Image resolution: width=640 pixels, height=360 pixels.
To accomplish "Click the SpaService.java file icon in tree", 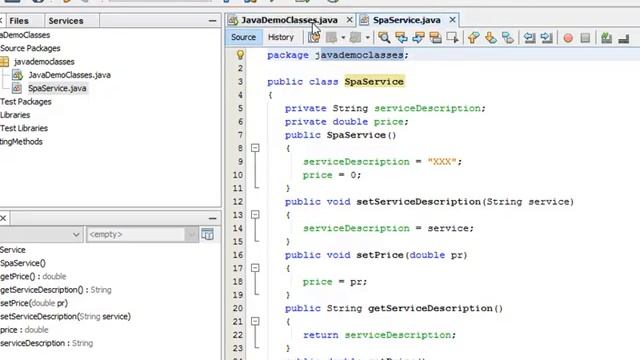I will click(17, 88).
